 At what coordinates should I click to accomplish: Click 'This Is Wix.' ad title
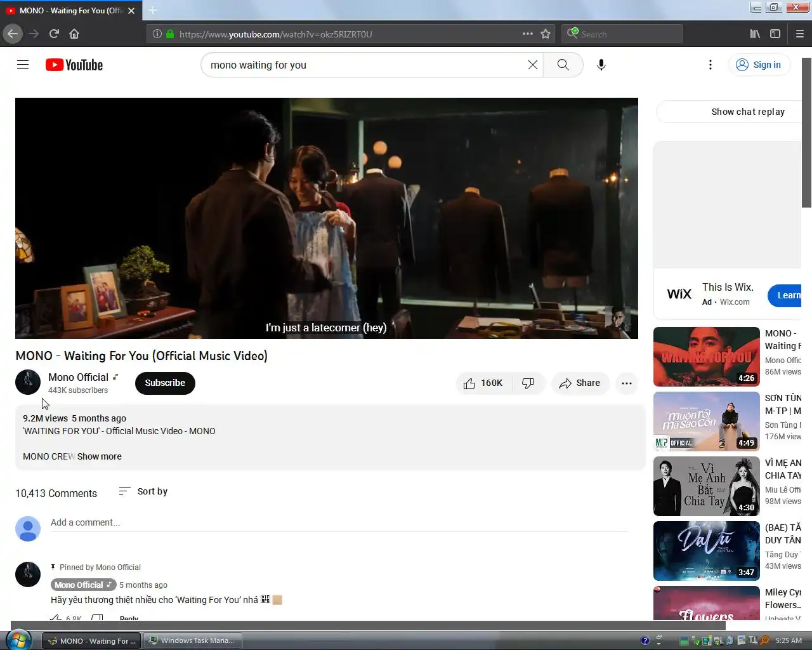click(x=728, y=287)
